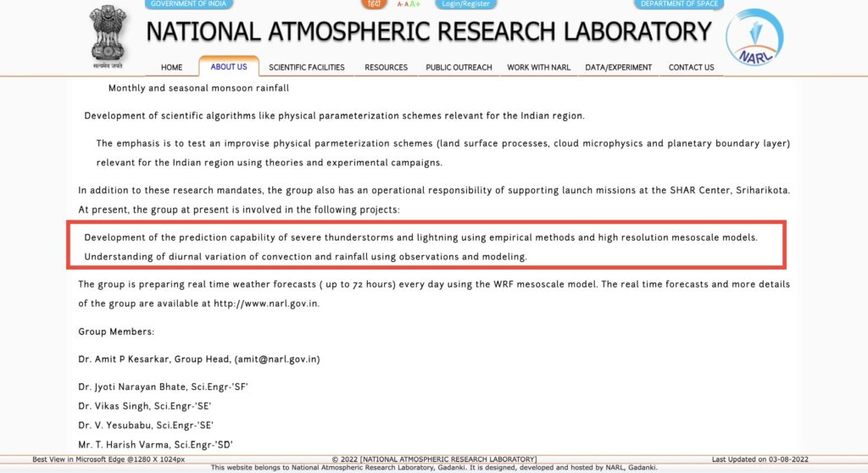The width and height of the screenshot is (868, 473).
Task: Go to the HOME menu
Action: [171, 68]
